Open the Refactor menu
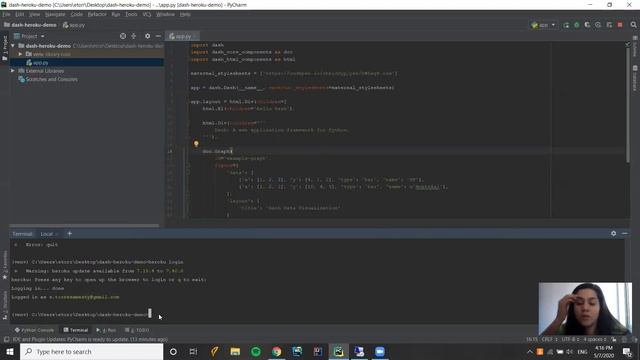The height and width of the screenshot is (360, 640). coord(97,14)
